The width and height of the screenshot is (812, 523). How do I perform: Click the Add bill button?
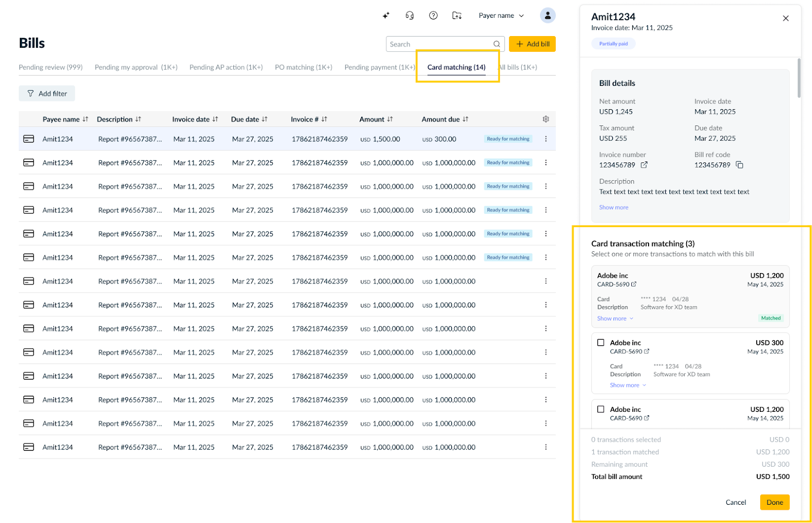(532, 44)
